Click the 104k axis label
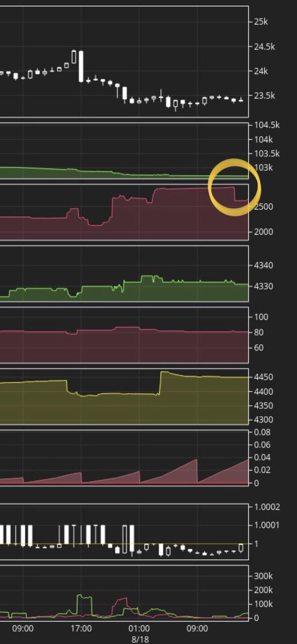The image size is (297, 644). tap(264, 140)
